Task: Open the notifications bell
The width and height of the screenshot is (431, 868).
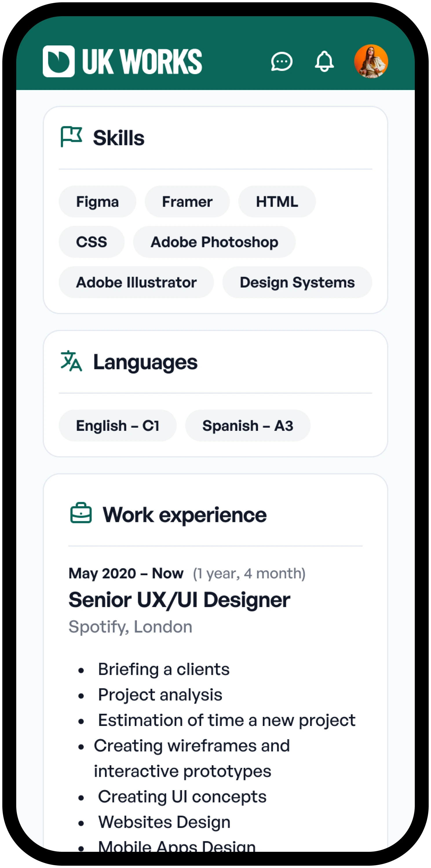Action: [324, 61]
